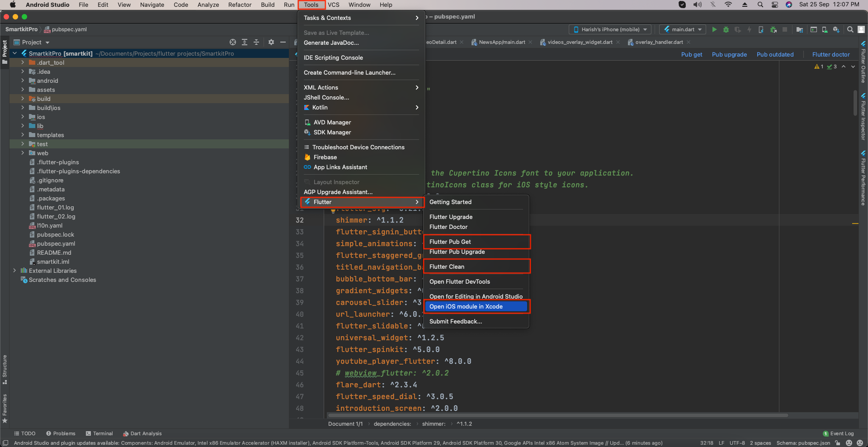Toggle read-only lock icon in status bar
The image size is (868, 447).
point(838,443)
